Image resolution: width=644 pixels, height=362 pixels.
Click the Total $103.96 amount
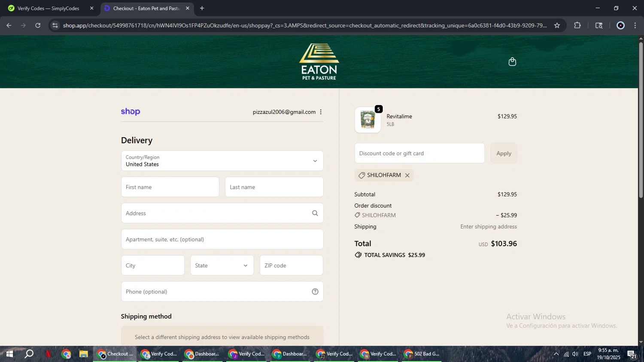(504, 244)
